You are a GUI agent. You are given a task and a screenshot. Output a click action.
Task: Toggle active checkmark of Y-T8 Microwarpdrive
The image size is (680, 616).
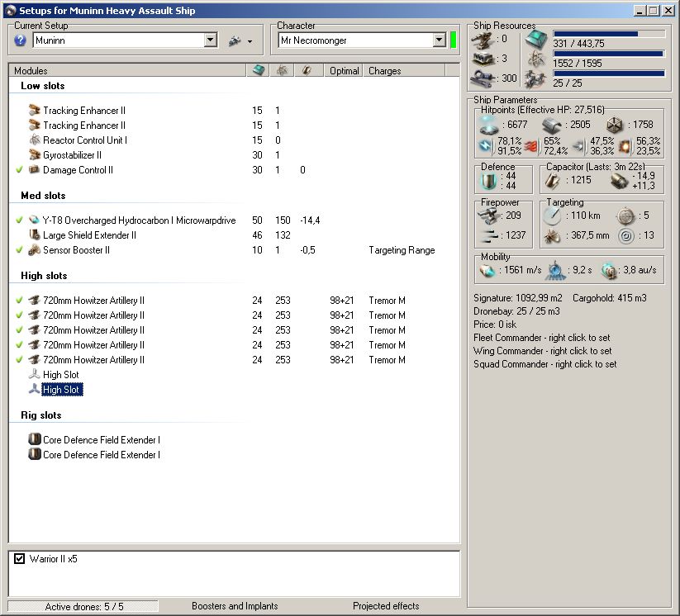click(x=19, y=220)
